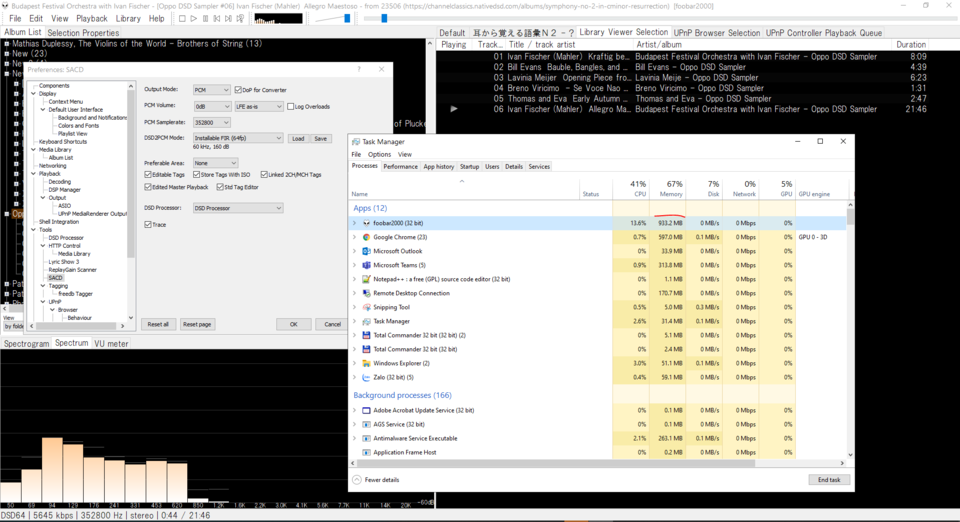Expand Mathias Duplessy album in Album List
This screenshot has height=522, width=960.
tap(7, 44)
